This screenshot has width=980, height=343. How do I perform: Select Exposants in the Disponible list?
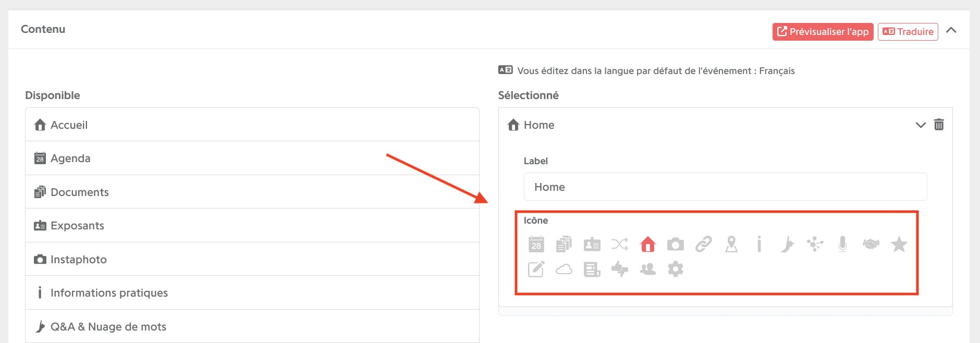click(x=252, y=225)
